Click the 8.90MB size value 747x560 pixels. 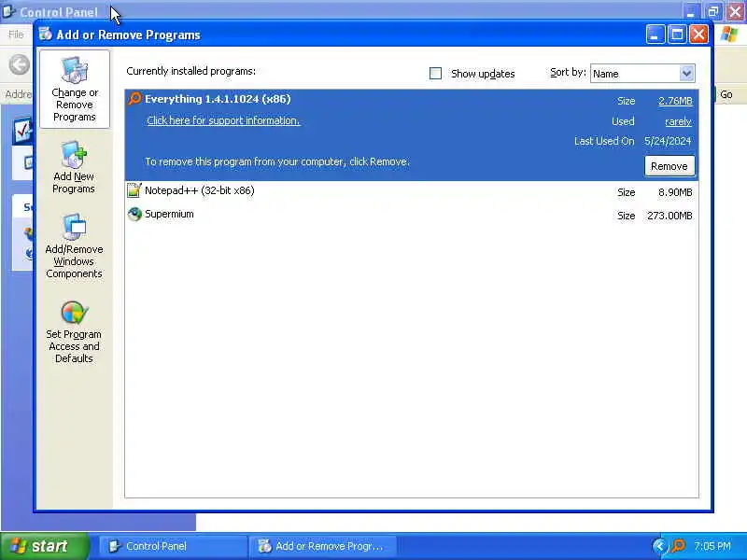[x=675, y=192]
